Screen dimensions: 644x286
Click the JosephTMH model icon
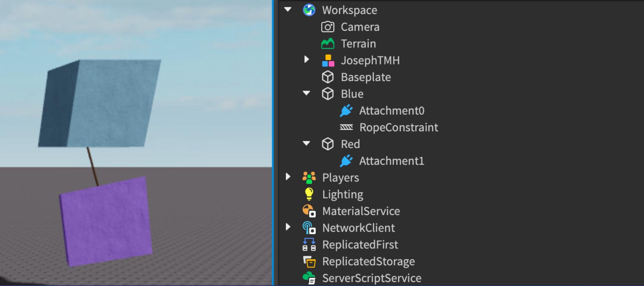pos(328,60)
